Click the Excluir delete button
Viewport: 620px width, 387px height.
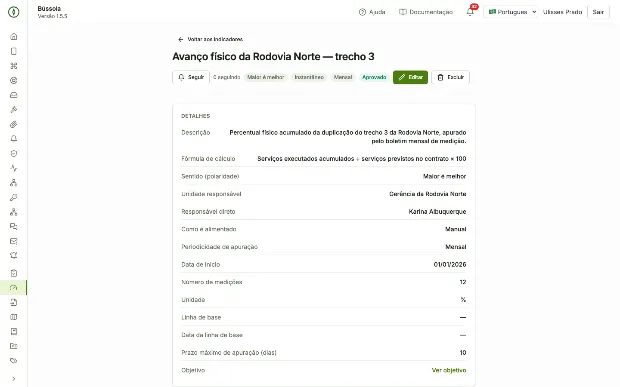click(450, 77)
